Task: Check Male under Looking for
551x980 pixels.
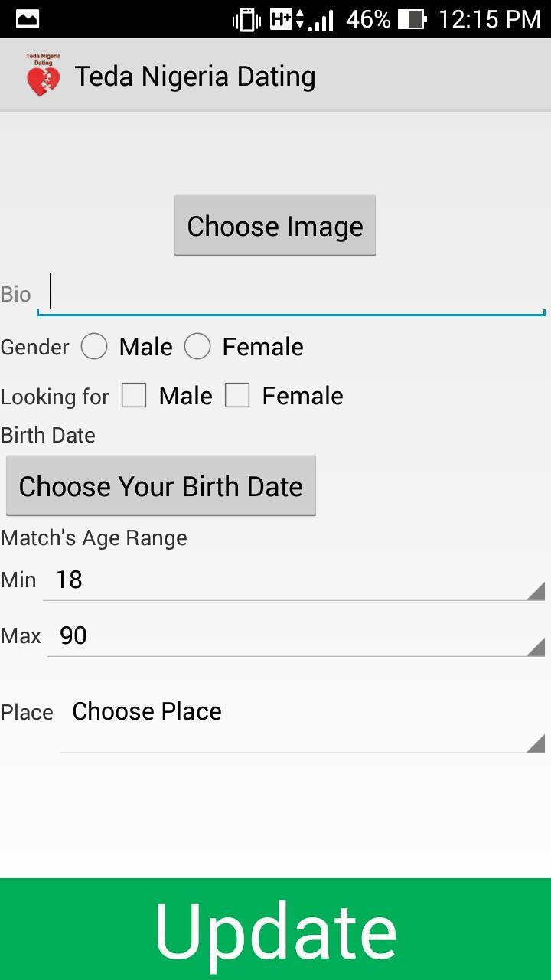Action: [x=134, y=396]
